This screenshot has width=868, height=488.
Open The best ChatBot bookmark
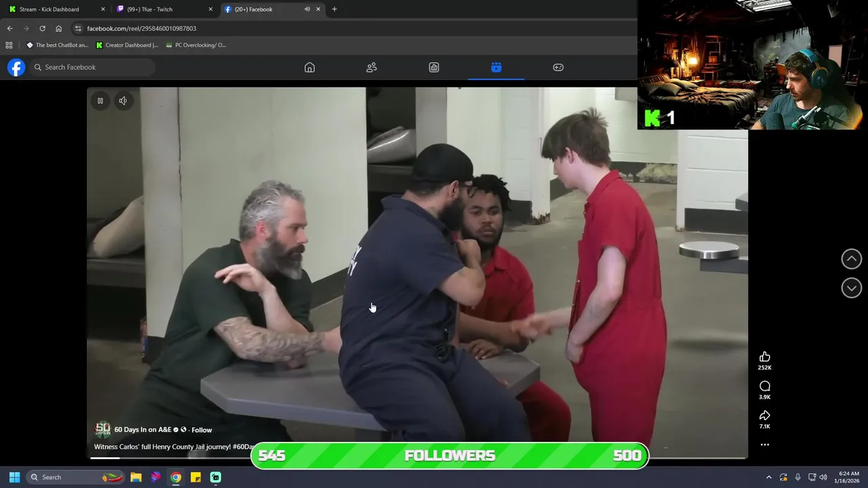point(58,45)
